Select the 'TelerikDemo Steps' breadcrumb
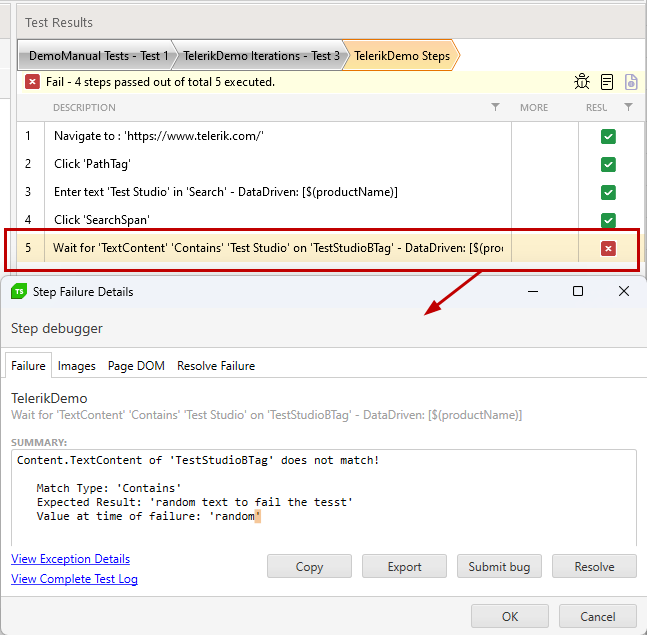This screenshot has height=635, width=647. coord(401,56)
